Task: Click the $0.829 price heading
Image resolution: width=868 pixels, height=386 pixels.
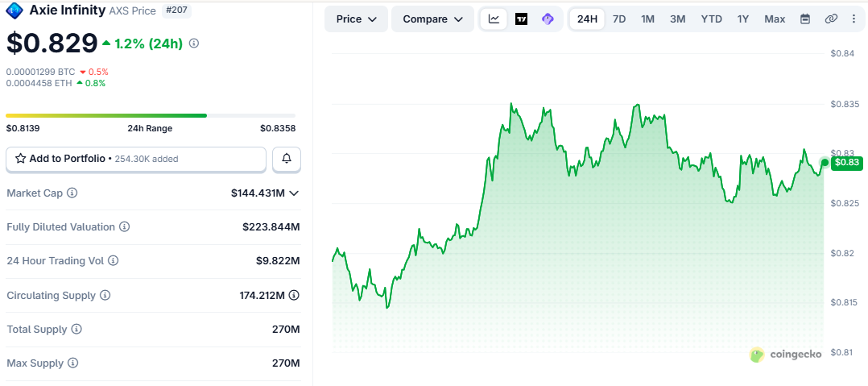Action: tap(52, 44)
